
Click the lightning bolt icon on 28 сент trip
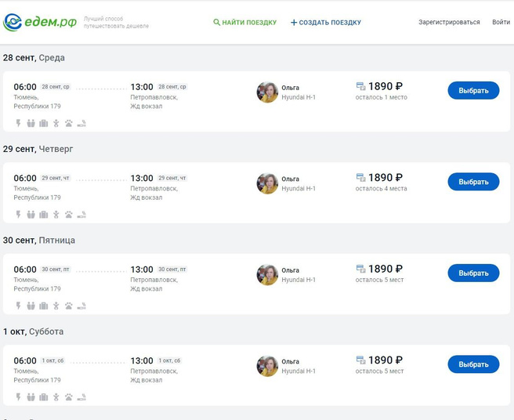[x=18, y=123]
